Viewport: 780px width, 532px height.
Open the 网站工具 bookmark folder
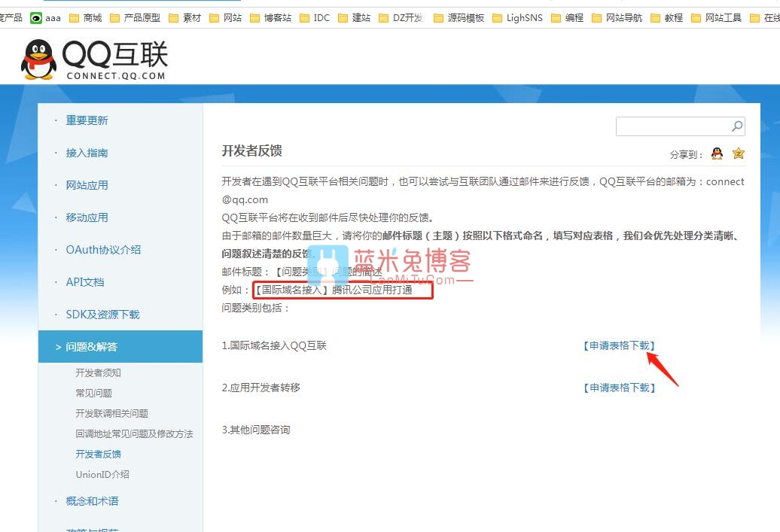click(716, 18)
